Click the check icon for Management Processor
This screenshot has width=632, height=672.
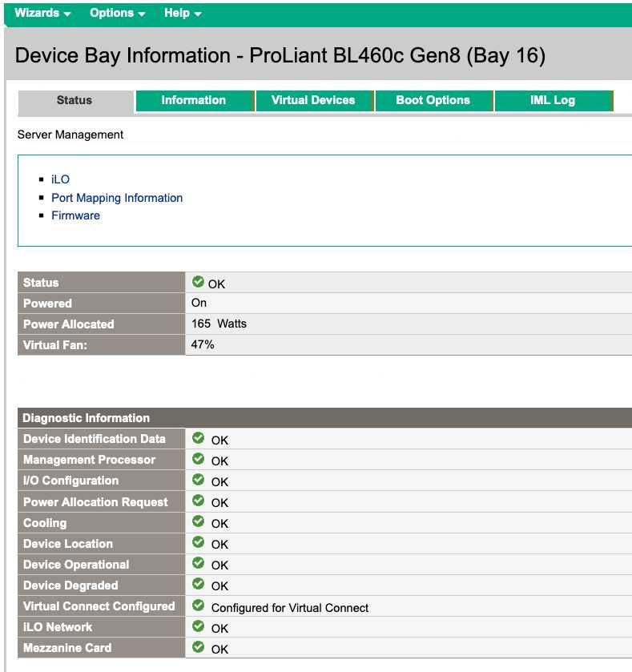pyautogui.click(x=198, y=459)
